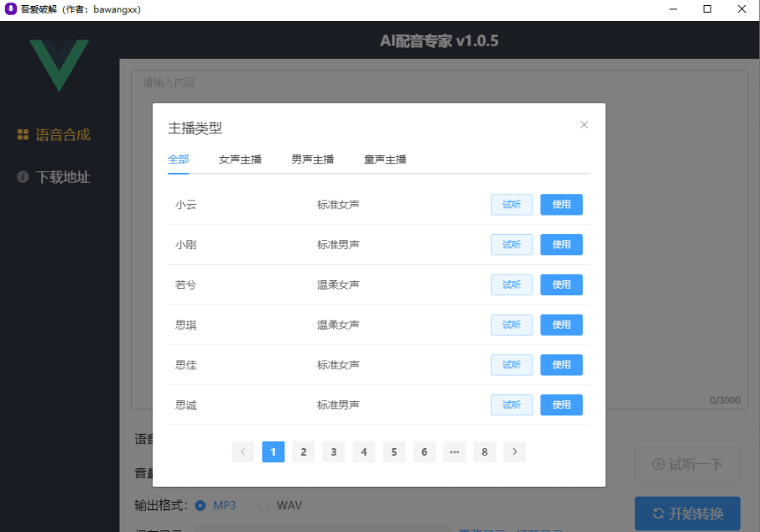The height and width of the screenshot is (532, 760).
Task: Close the 主播类型 dialog with X icon
Action: click(x=584, y=125)
